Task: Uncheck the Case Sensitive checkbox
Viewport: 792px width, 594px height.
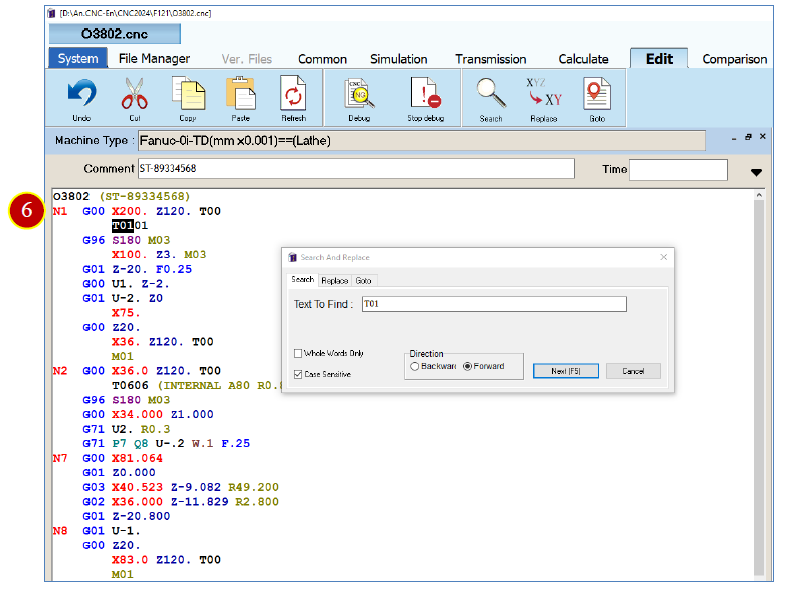Action: click(298, 374)
